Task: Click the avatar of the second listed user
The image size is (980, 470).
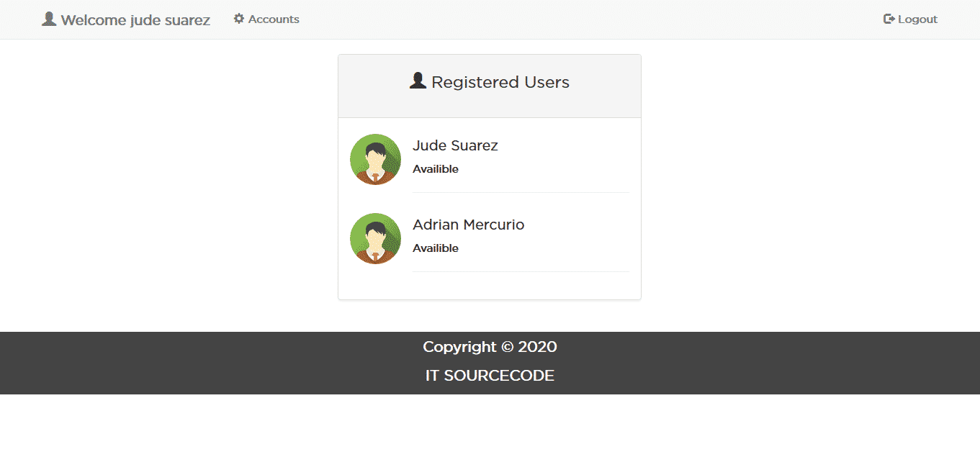Action: [375, 238]
